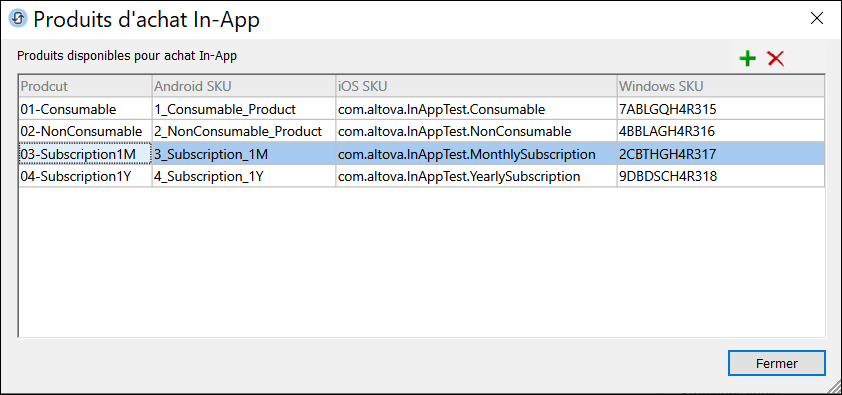The height and width of the screenshot is (395, 842).
Task: Close the dialog with the window X
Action: tap(817, 19)
